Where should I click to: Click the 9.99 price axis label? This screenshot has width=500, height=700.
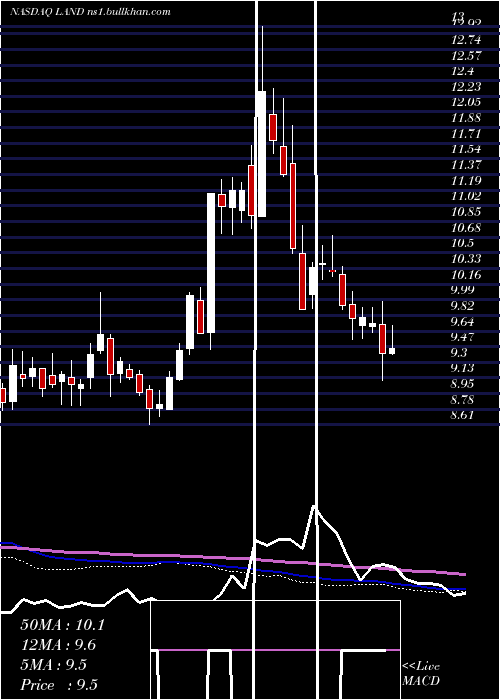[x=464, y=290]
